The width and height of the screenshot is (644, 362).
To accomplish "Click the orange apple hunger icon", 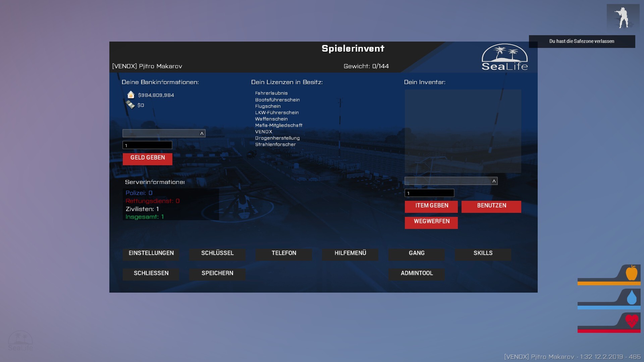I will click(631, 273).
